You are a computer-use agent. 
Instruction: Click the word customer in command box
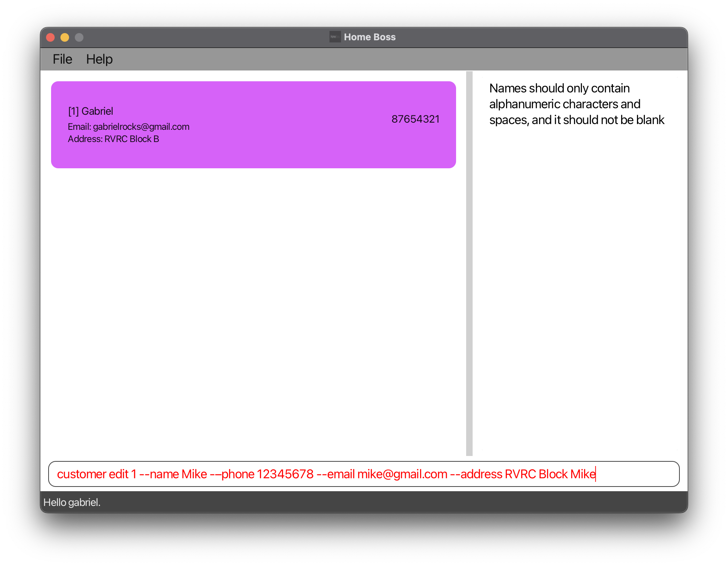(81, 474)
